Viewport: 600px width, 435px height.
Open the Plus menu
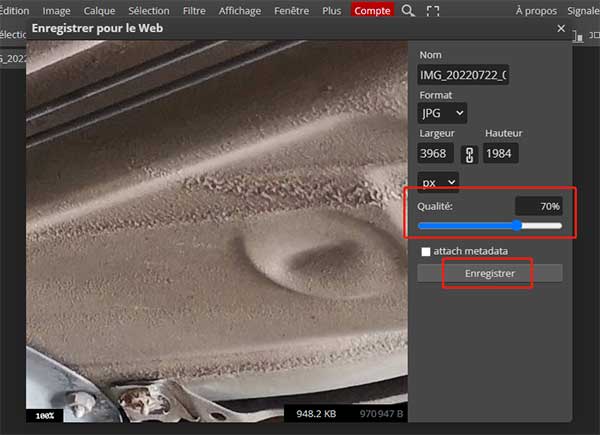click(331, 11)
